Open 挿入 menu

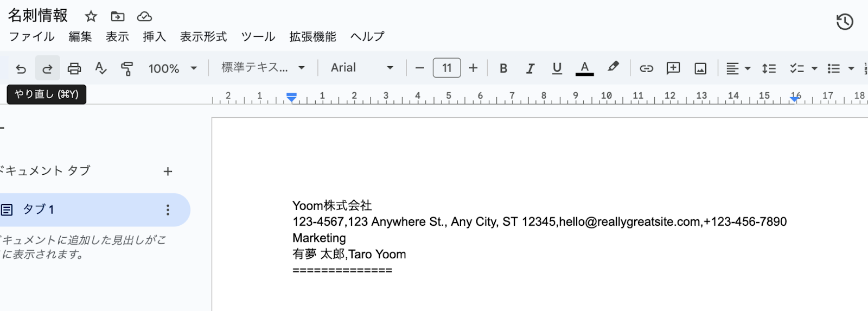154,37
